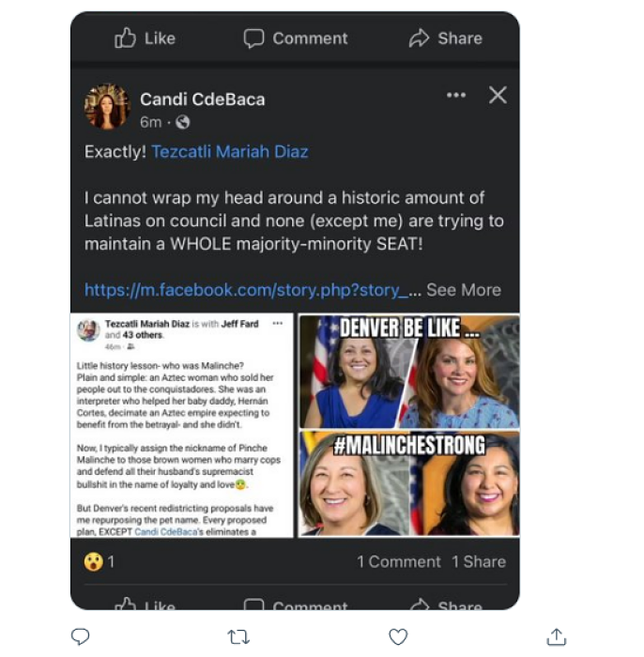This screenshot has width=644, height=657.
Task: Open the 1 Comment link
Action: click(x=398, y=561)
